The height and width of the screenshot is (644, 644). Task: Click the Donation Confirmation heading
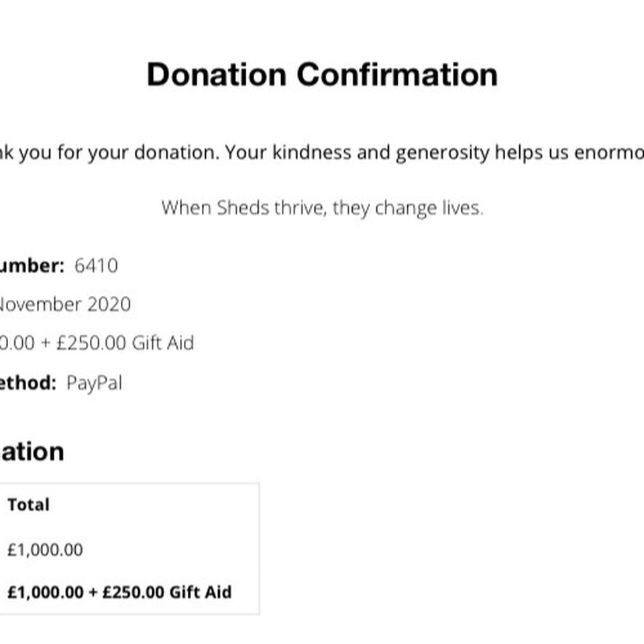(323, 74)
